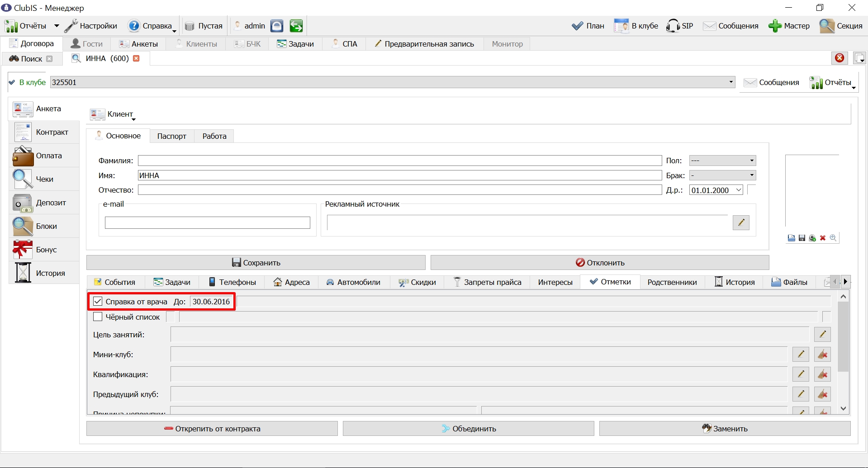The image size is (868, 468).
Task: Open the Справка help button
Action: (x=152, y=26)
